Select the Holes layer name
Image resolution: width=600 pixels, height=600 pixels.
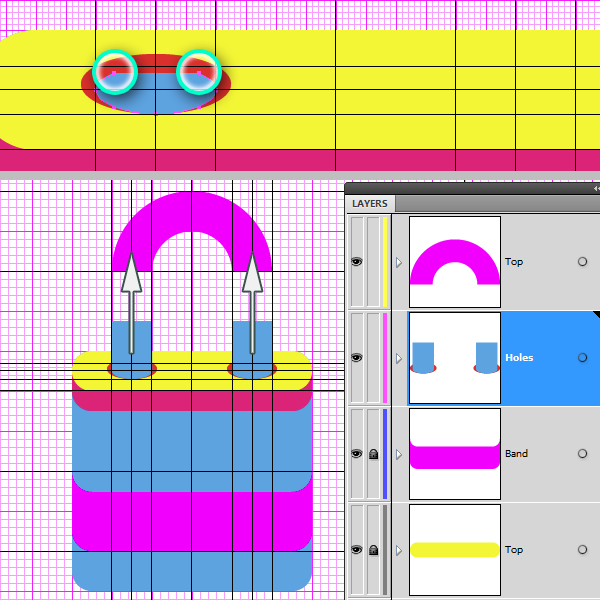pyautogui.click(x=519, y=358)
